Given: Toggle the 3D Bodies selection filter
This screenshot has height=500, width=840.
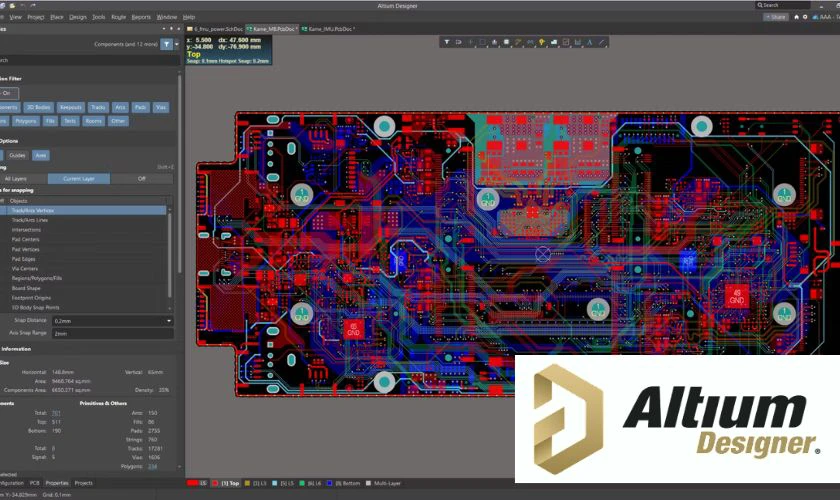Looking at the screenshot, I should [x=39, y=107].
